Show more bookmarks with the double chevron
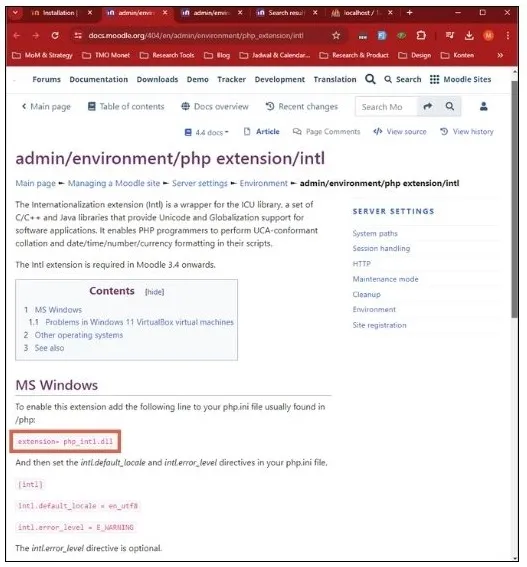Viewport: 527px width, 567px height. pos(500,55)
